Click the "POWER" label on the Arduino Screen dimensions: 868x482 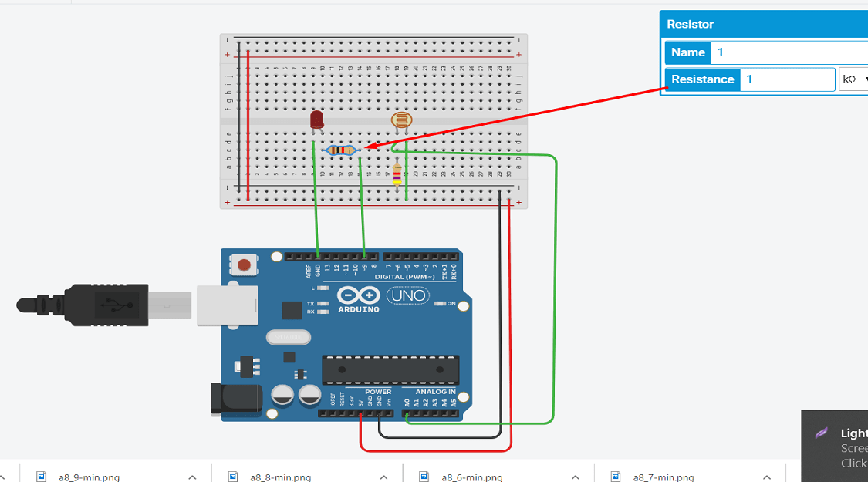(378, 392)
